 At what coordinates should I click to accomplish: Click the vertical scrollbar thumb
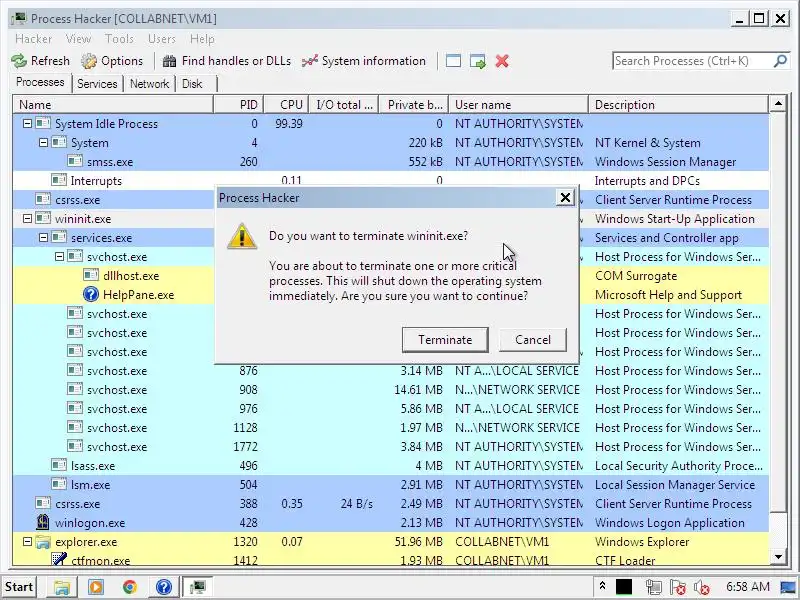coord(778,312)
